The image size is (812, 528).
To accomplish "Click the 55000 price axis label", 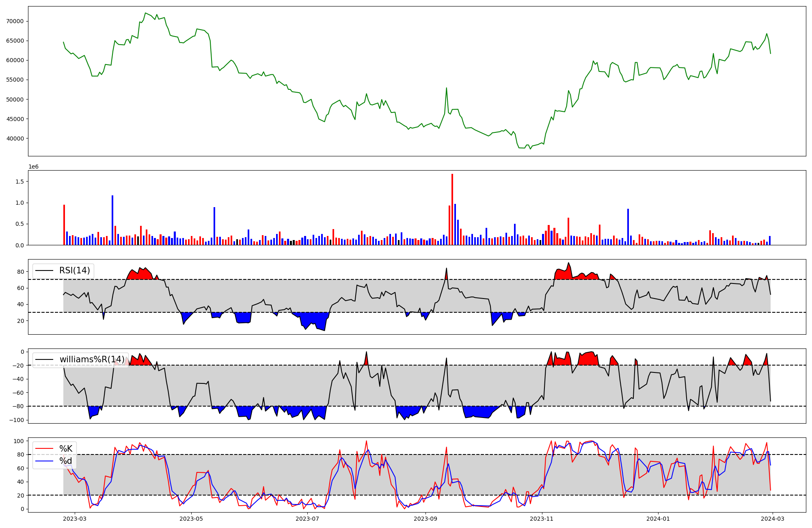I will (15, 80).
